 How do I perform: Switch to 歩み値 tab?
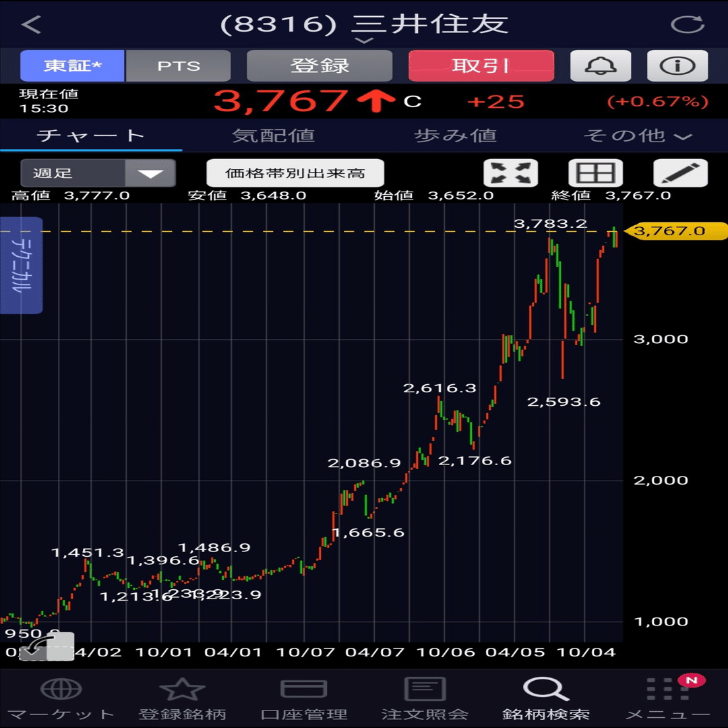point(456,135)
